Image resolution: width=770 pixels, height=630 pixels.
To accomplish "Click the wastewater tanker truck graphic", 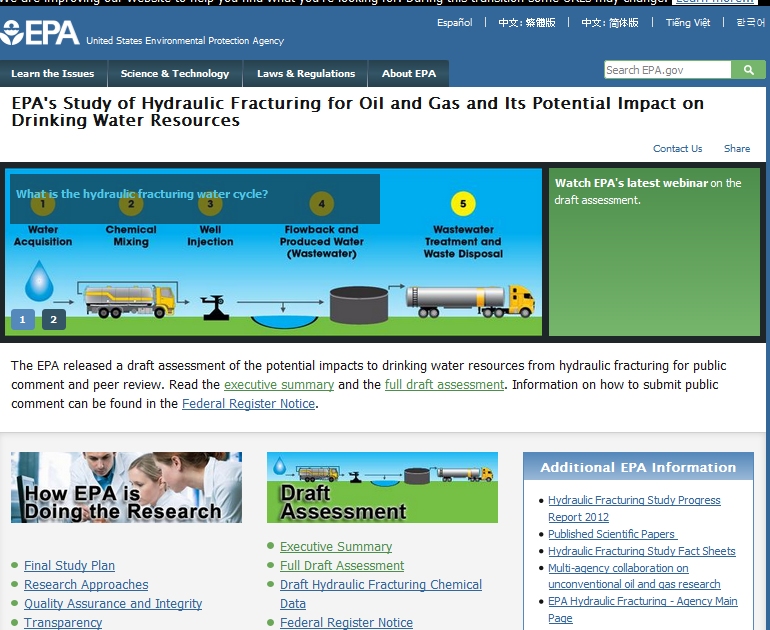I will tap(470, 301).
